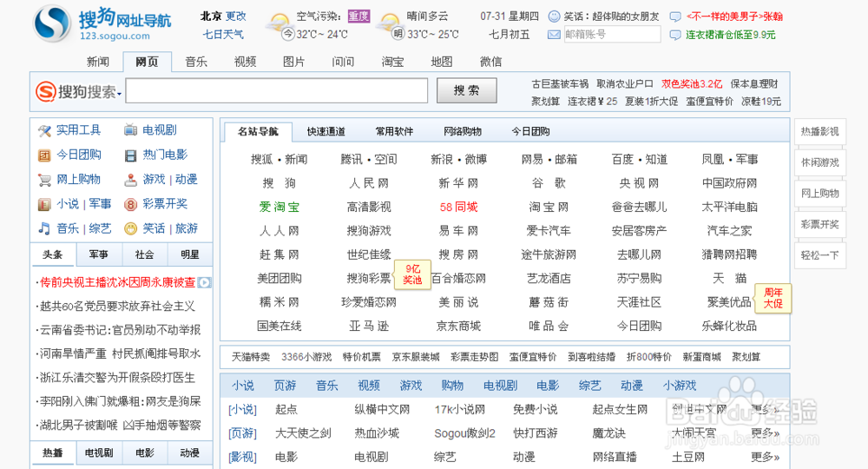Select the 地图 search tab

(x=442, y=62)
